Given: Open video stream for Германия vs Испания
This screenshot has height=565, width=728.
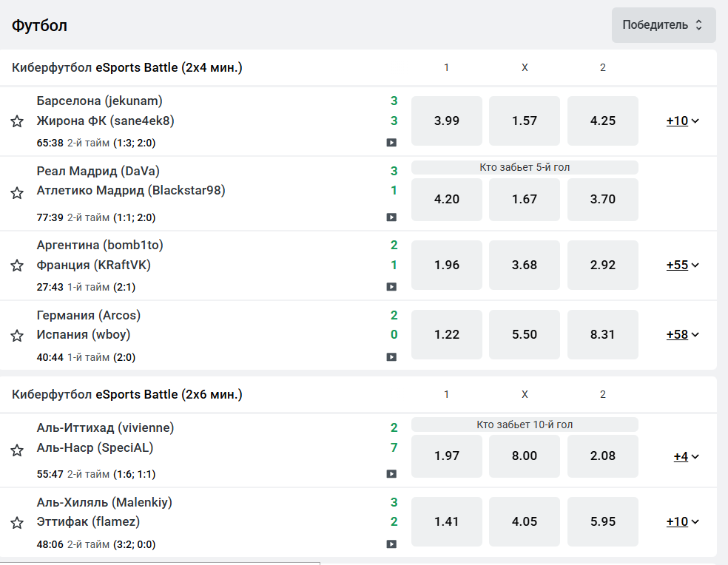Looking at the screenshot, I should click(391, 357).
